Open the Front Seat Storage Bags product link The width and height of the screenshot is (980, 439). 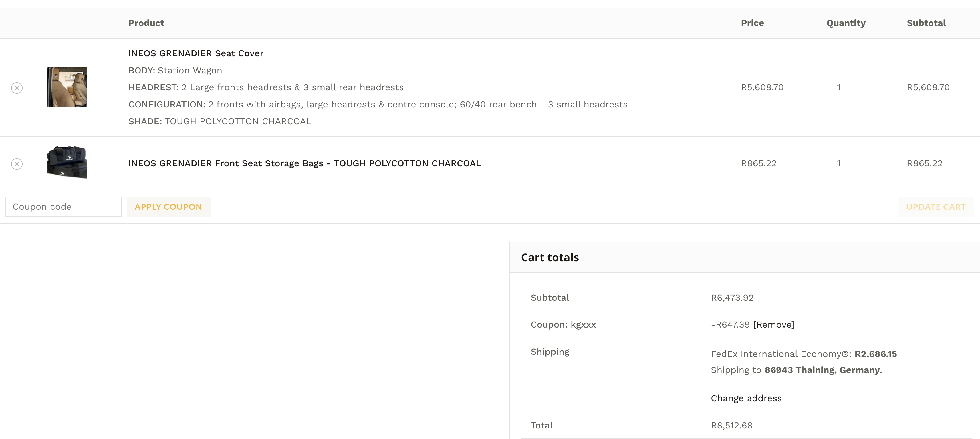(x=305, y=163)
